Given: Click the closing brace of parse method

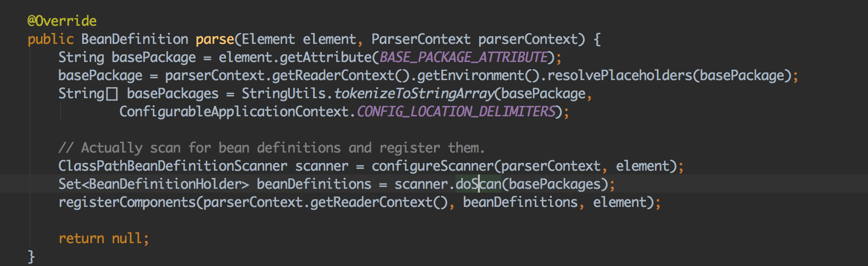Looking at the screenshot, I should pos(32,256).
